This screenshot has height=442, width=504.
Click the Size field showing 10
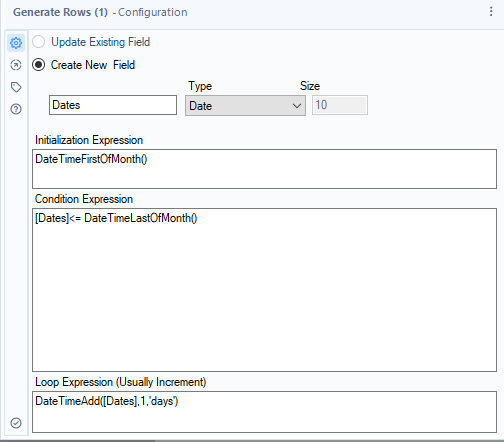[x=340, y=105]
